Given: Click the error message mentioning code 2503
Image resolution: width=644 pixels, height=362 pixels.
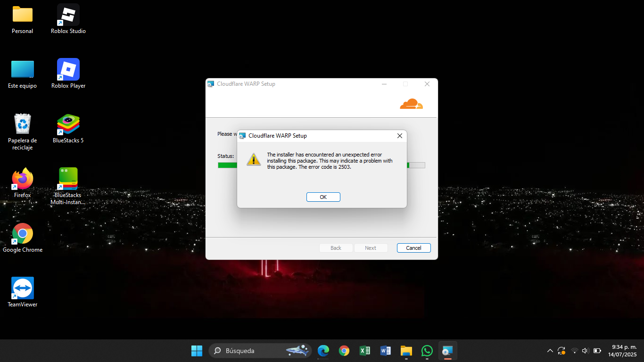Looking at the screenshot, I should [x=330, y=161].
